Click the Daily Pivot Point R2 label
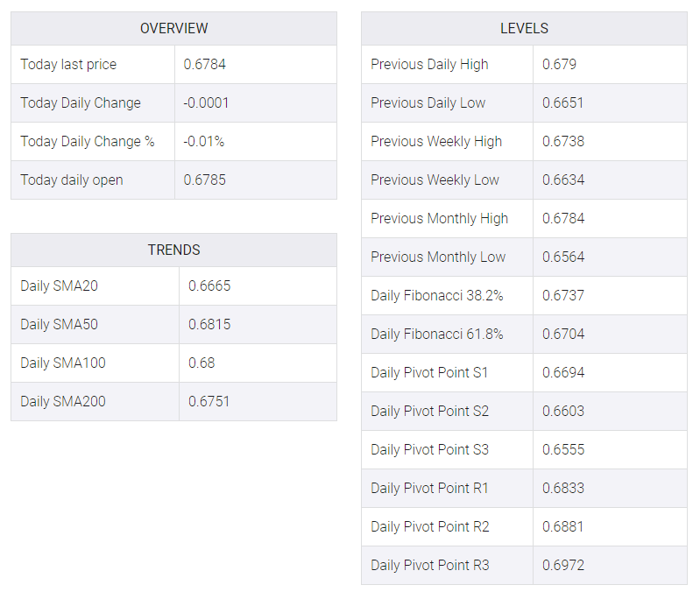700x592 pixels. click(430, 527)
